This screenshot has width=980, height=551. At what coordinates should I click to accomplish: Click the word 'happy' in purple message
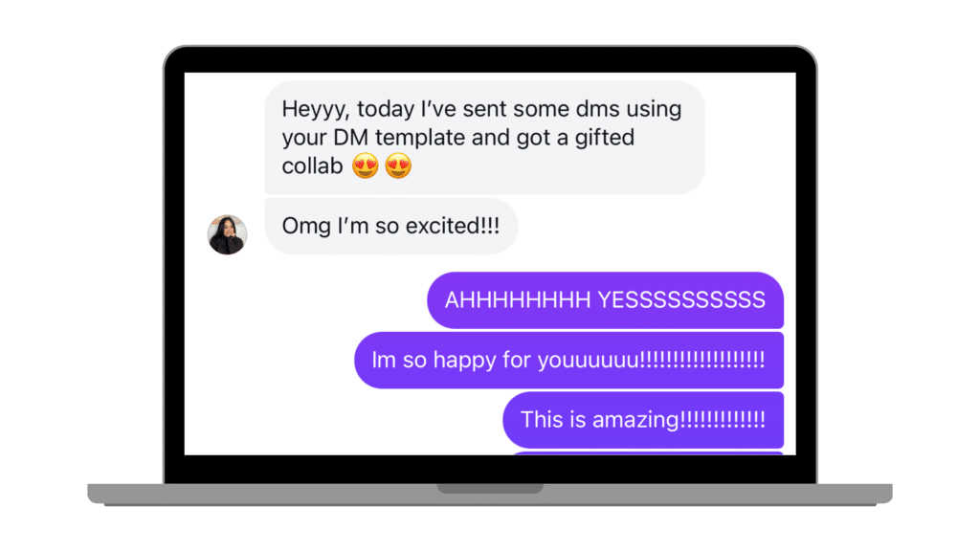pos(464,361)
